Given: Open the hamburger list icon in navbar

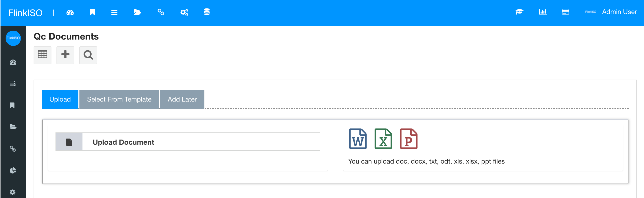Looking at the screenshot, I should pyautogui.click(x=114, y=12).
